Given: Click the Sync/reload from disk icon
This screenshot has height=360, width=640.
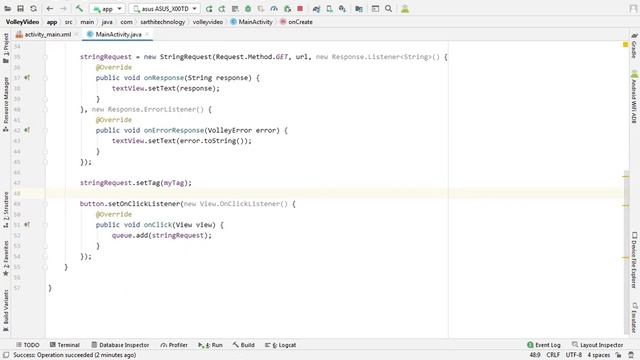Looking at the screenshot, I should coord(33,9).
